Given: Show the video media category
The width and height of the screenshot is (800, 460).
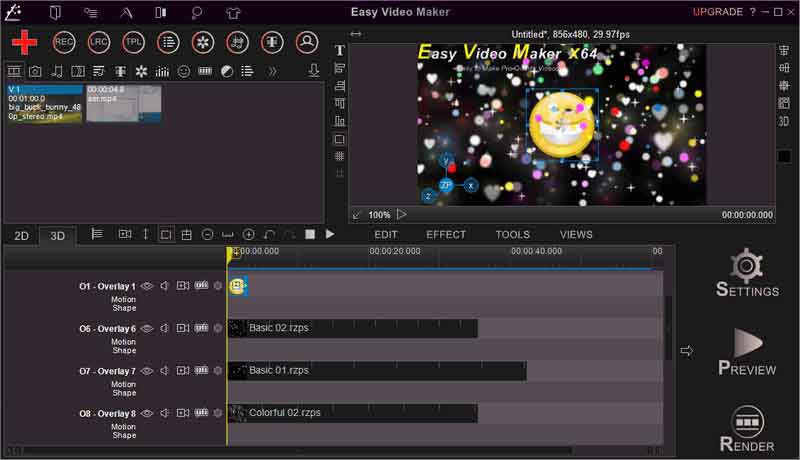Looking at the screenshot, I should [14, 71].
